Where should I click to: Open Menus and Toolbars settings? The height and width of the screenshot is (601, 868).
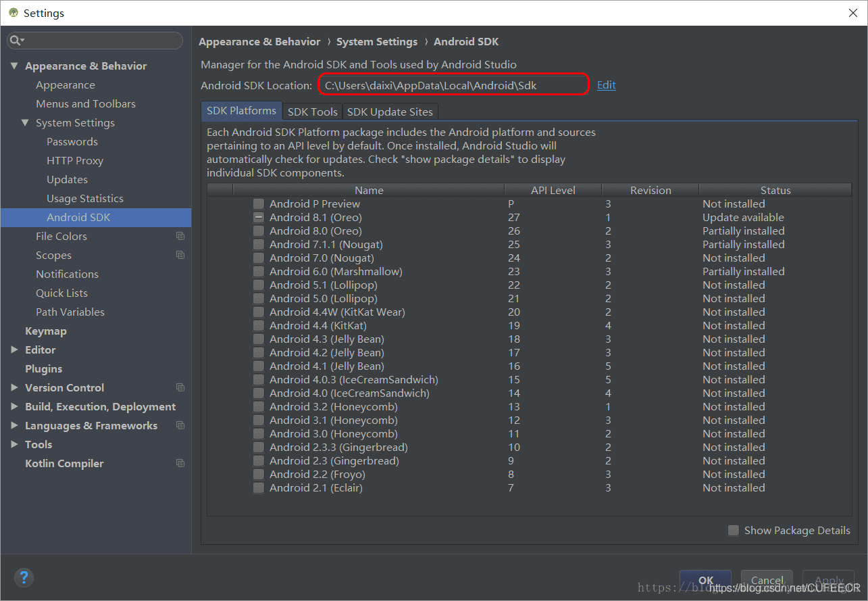point(86,103)
